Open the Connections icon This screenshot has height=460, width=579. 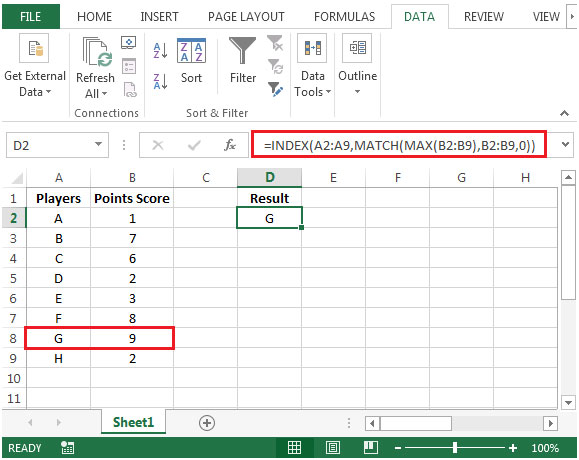pos(129,43)
